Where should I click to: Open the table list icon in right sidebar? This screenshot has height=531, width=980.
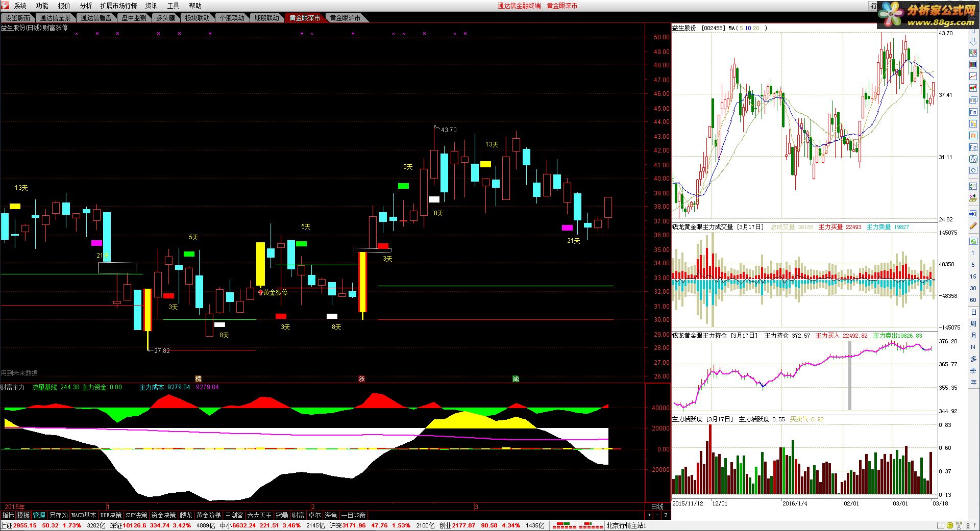pyautogui.click(x=973, y=65)
